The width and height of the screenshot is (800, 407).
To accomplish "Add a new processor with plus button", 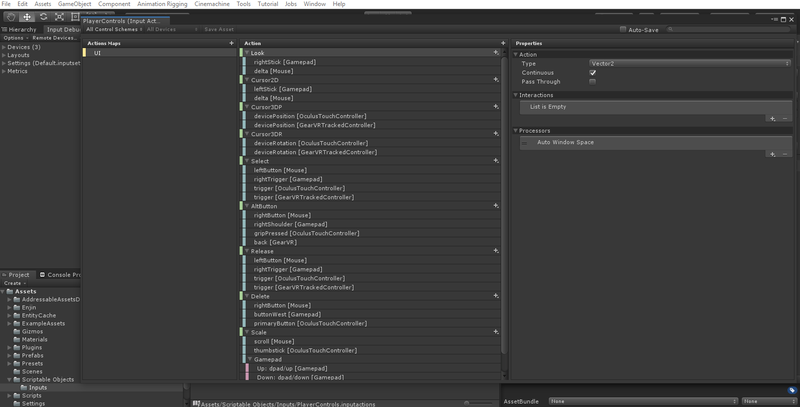I will (x=772, y=154).
